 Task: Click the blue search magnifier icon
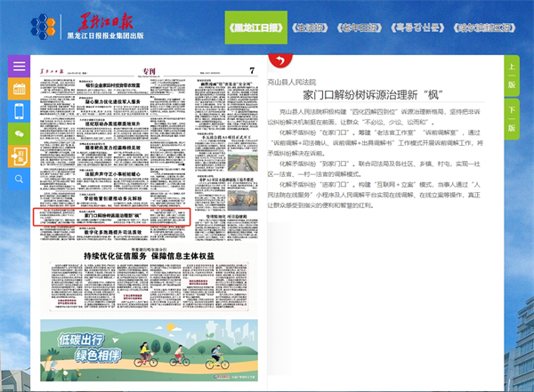[19, 179]
